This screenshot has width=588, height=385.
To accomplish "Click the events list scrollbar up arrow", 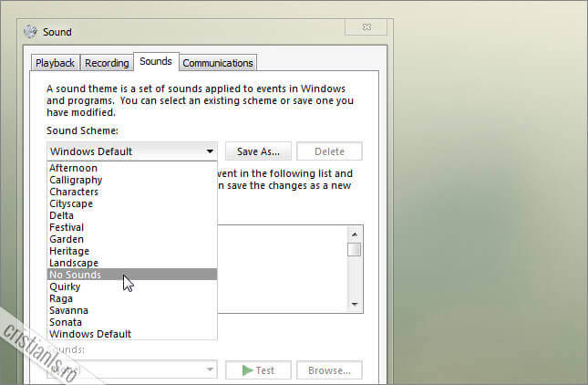I will click(354, 233).
